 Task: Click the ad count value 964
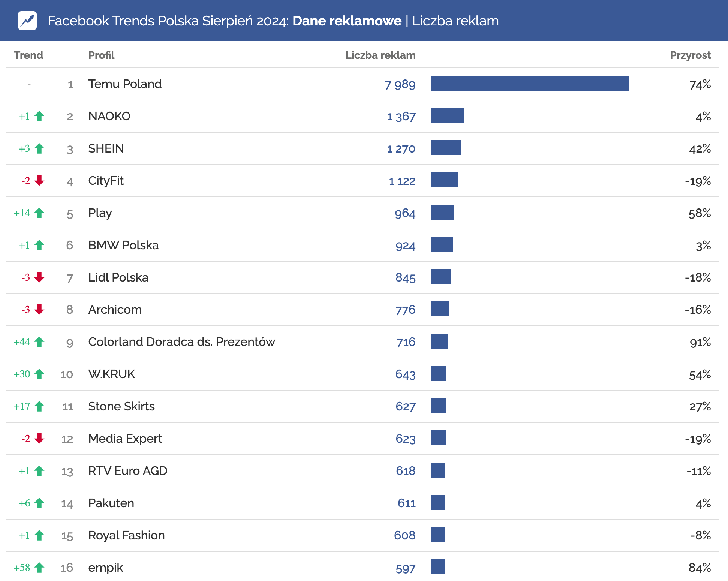405,213
